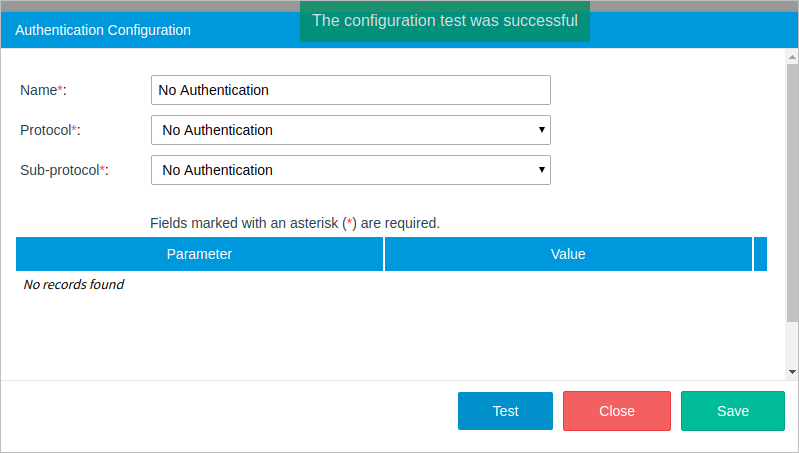Click the Sub-protocol field label
This screenshot has height=453, width=799.
coord(64,170)
